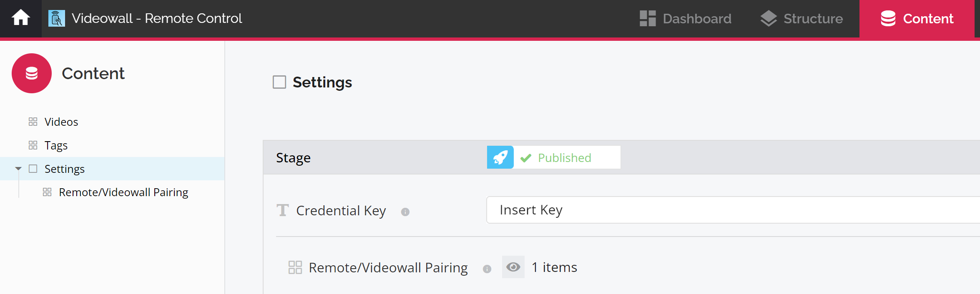The width and height of the screenshot is (980, 294).
Task: Show info for Remote/Videowall Pairing field
Action: coord(487,269)
